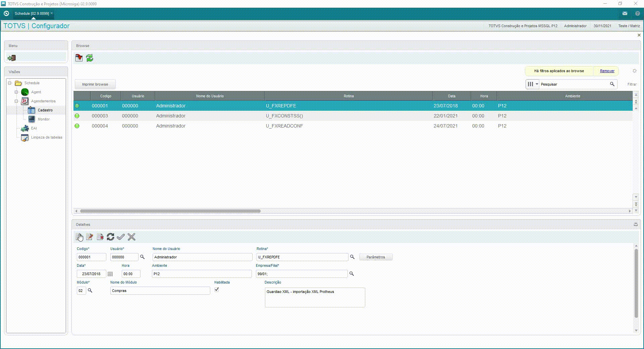
Task: Open the calendar picker next to Data field
Action: pyautogui.click(x=110, y=274)
